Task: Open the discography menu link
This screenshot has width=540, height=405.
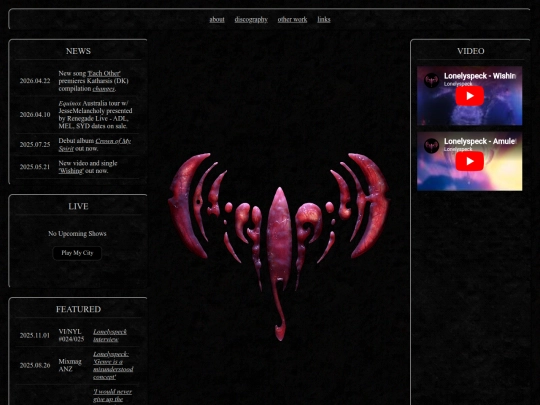Action: point(251,19)
